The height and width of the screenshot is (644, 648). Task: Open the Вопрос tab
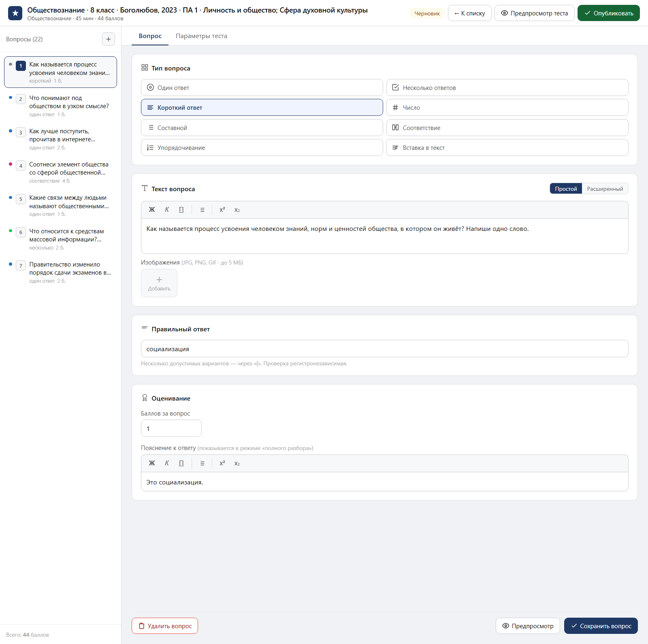[x=150, y=36]
